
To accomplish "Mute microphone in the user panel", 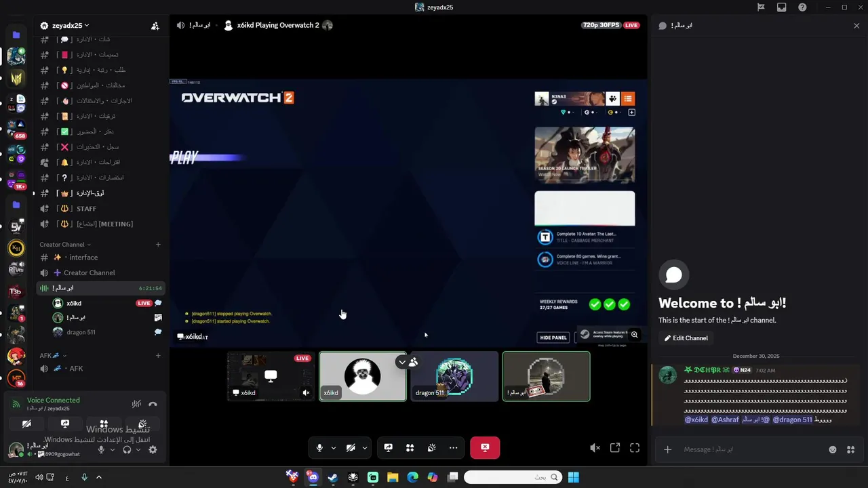I will point(101,449).
